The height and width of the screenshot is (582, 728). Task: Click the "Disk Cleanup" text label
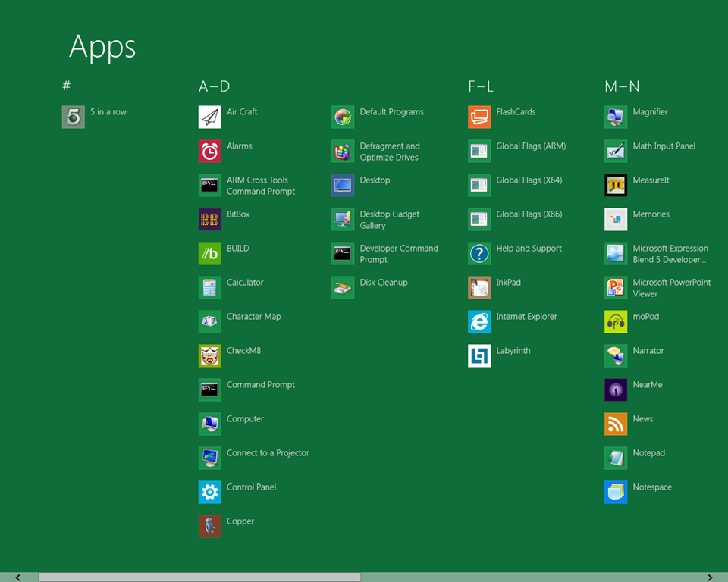pyautogui.click(x=384, y=282)
